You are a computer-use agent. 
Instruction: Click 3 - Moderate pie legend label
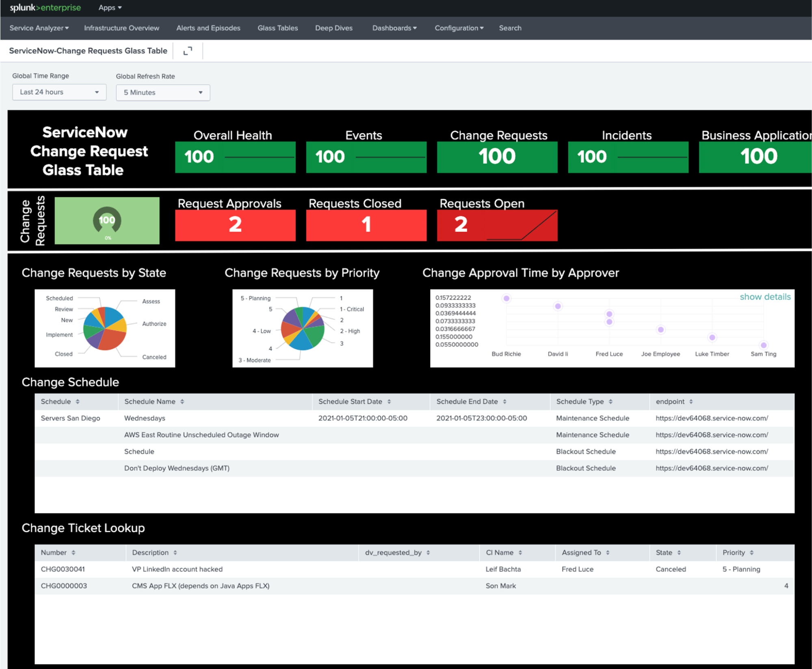click(x=255, y=361)
